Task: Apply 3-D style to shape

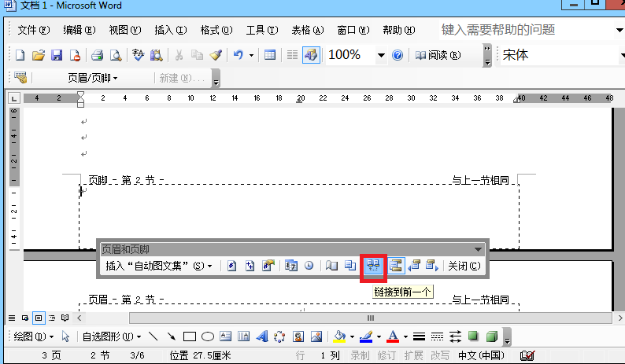Action: click(492, 336)
